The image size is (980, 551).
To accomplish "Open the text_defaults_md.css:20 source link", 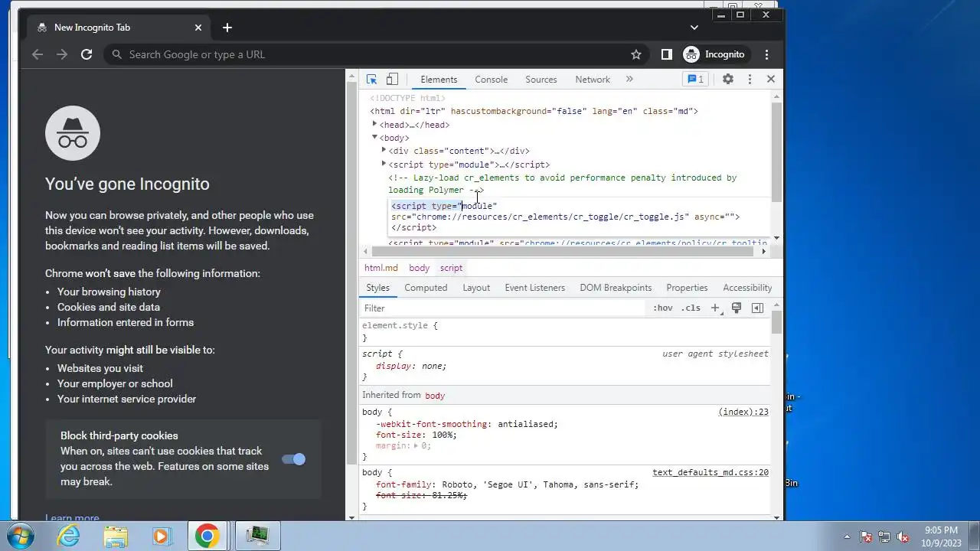I will [x=710, y=472].
